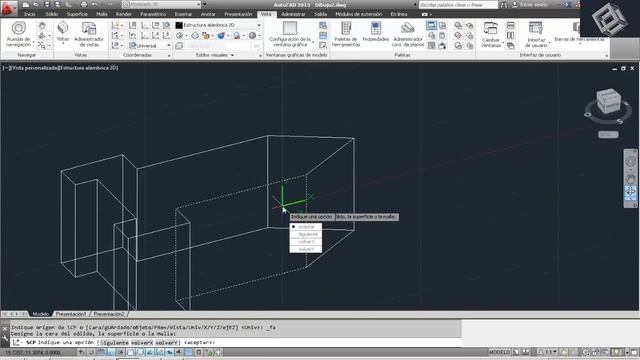Select the aceptar option in the popup list
Image resolution: width=640 pixels, height=360 pixels.
pyautogui.click(x=306, y=227)
